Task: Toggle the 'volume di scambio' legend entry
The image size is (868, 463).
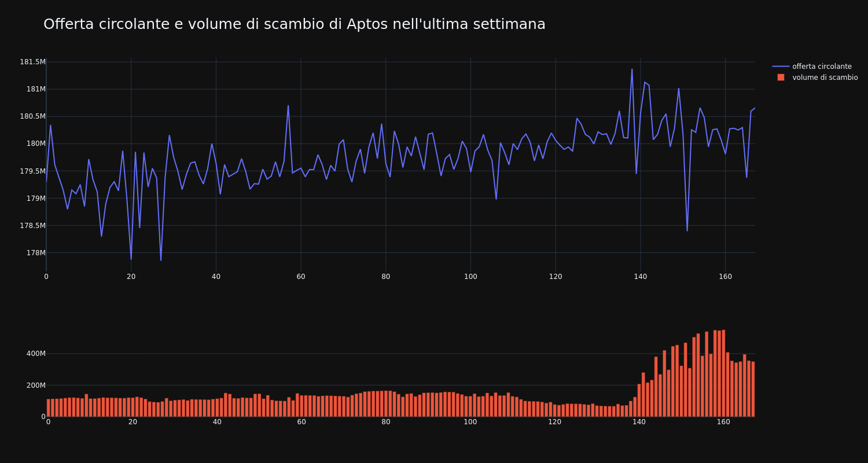Action: (x=815, y=78)
